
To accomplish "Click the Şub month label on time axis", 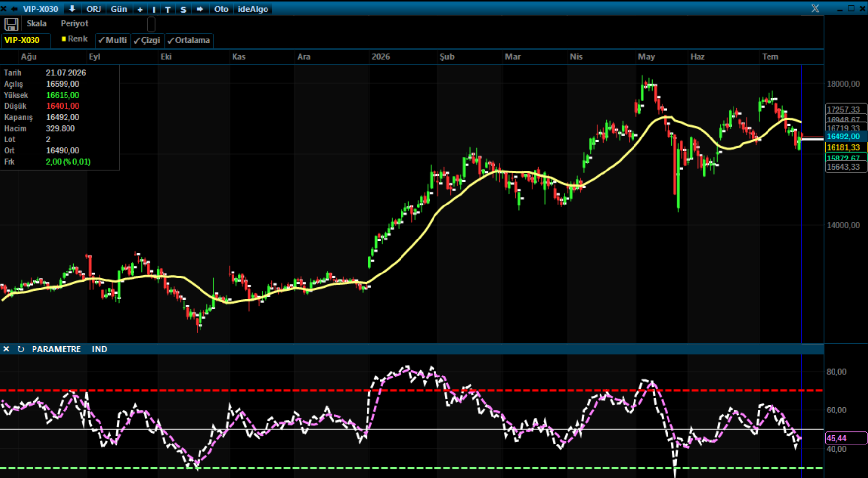I will coord(447,57).
